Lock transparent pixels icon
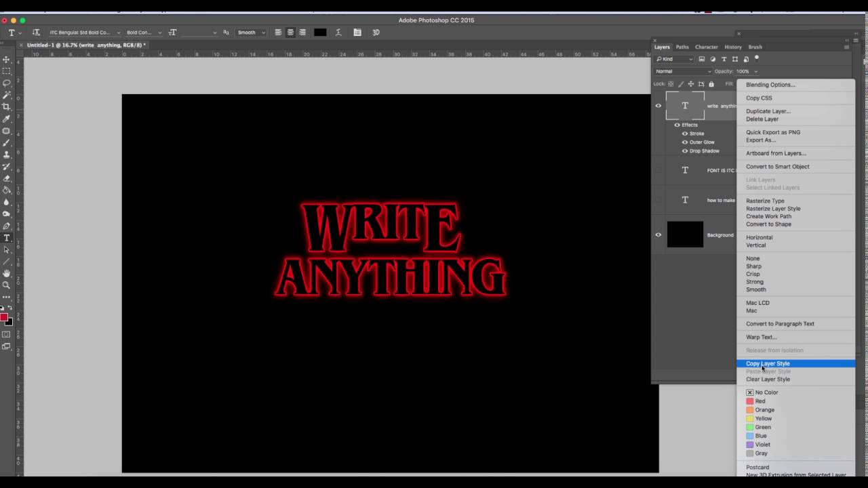Viewport: 868px width, 488px height. pyautogui.click(x=671, y=84)
